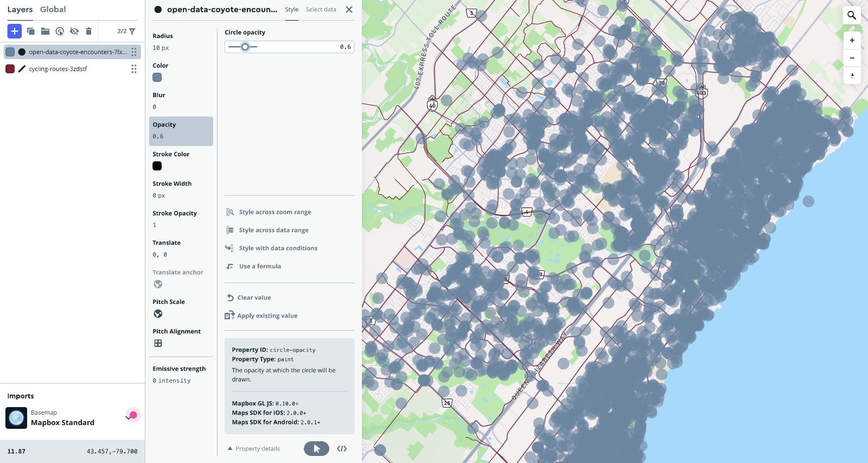The image size is (868, 463).
Task: Expand the Style with data conditions option
Action: tap(278, 248)
